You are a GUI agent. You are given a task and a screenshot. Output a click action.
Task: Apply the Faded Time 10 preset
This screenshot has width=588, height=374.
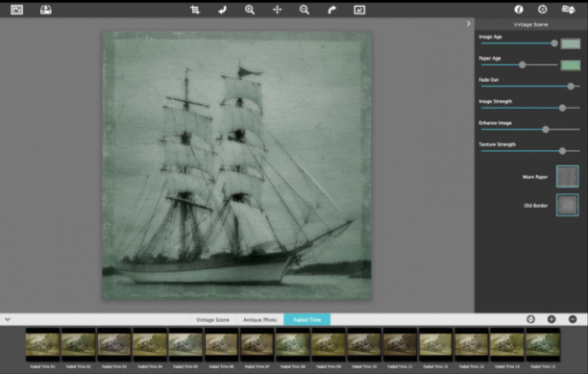click(x=364, y=345)
